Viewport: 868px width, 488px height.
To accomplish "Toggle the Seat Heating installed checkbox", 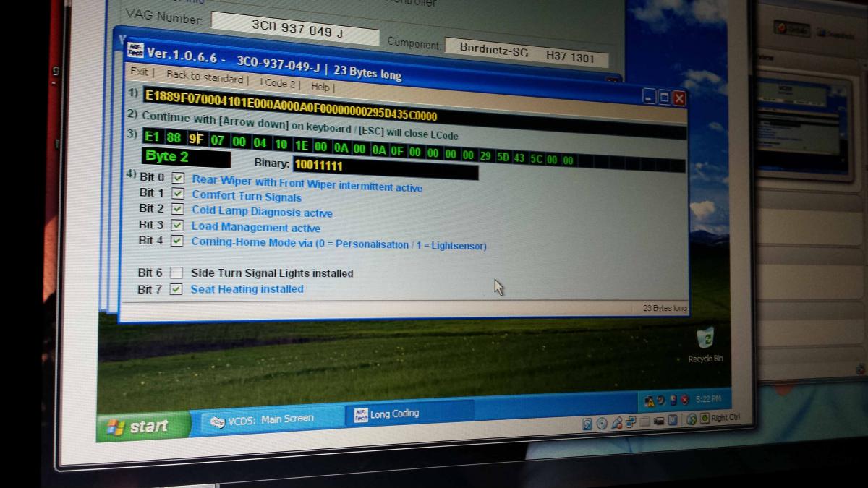I will tap(175, 289).
